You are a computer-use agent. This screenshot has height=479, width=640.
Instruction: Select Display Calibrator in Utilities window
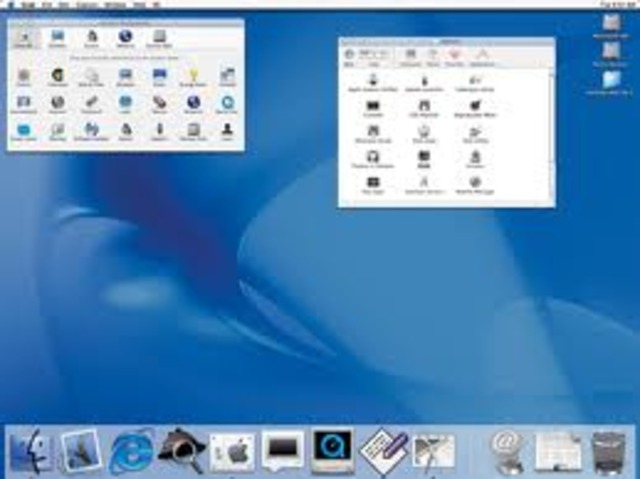tap(373, 160)
